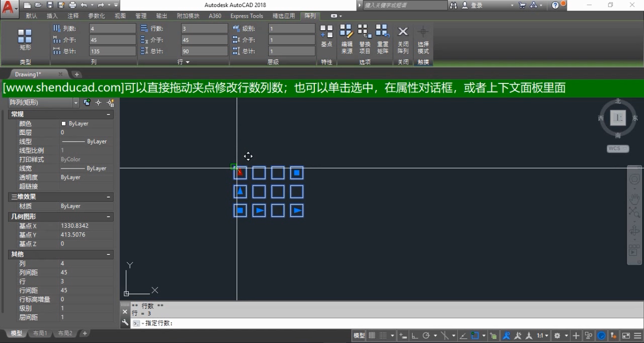Toggle annotation visibility icon in status bar
644x343 pixels.
[x=507, y=335]
